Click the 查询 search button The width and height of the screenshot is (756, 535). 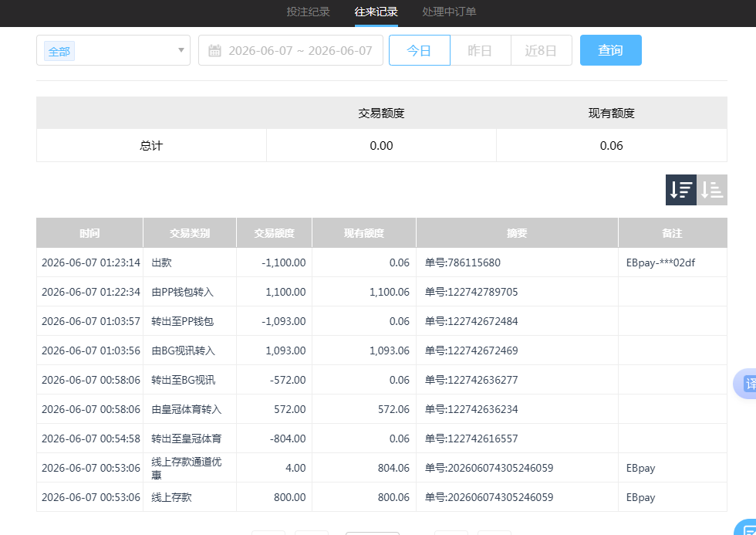610,50
